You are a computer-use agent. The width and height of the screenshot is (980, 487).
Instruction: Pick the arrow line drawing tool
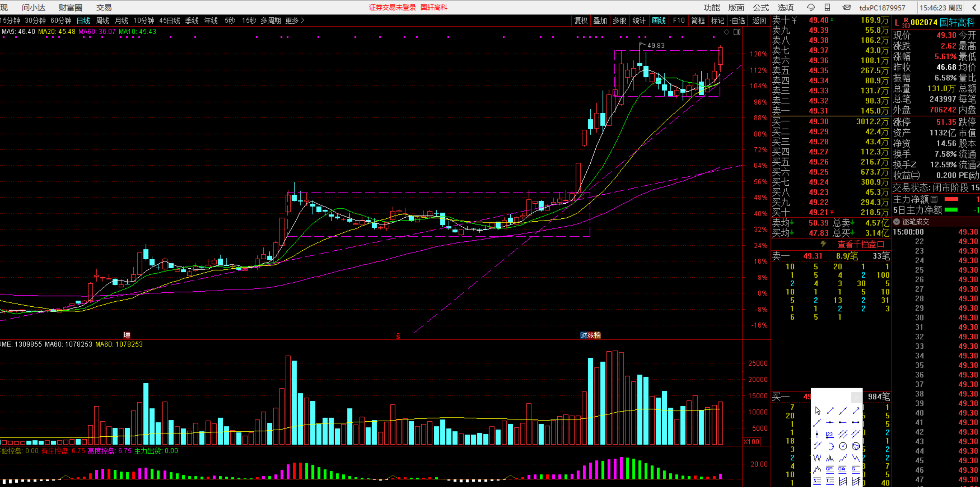click(856, 410)
